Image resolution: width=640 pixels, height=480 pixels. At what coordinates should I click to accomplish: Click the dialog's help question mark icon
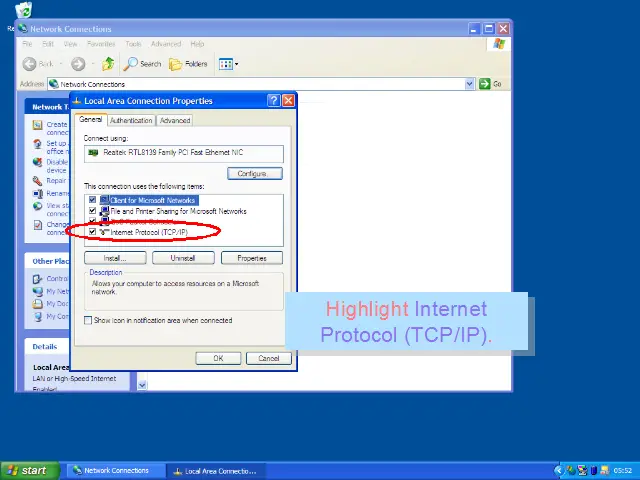(x=273, y=100)
